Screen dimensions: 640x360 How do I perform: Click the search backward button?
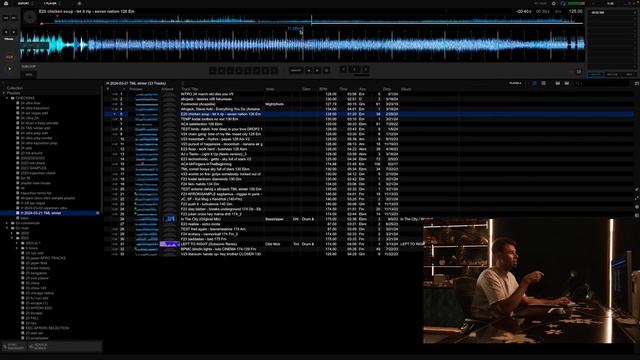[6, 32]
